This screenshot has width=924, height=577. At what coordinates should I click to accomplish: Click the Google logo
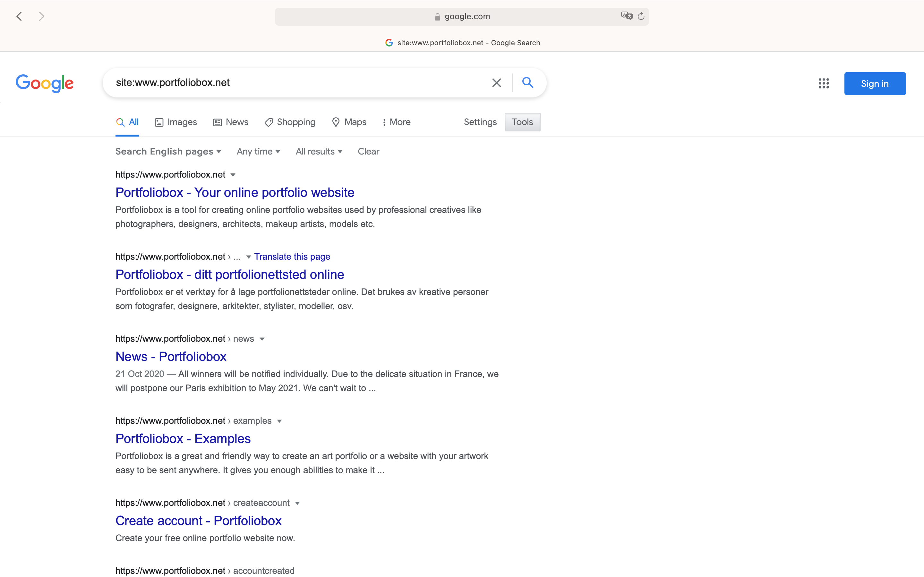45,83
